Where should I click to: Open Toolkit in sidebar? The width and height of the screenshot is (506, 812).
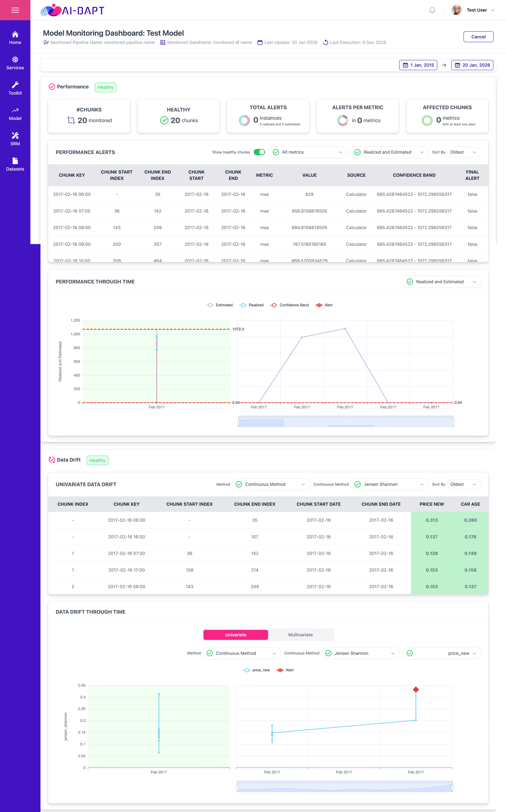click(x=15, y=88)
